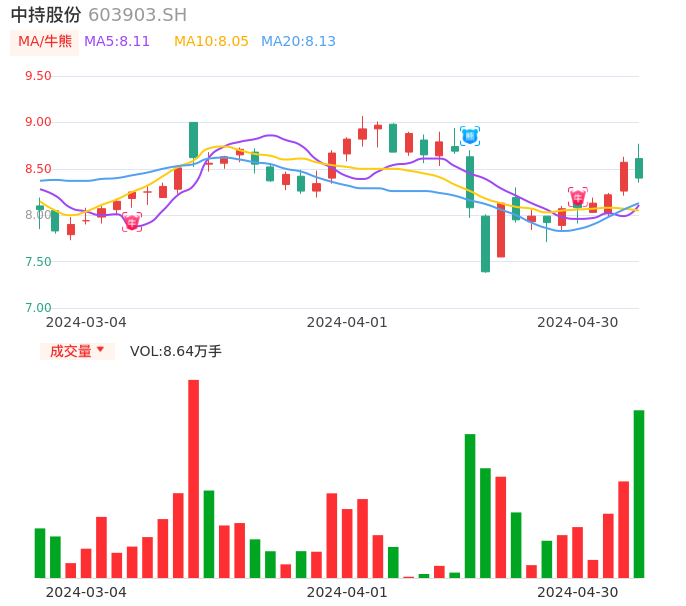Click the 2024-04-01 date under the volume chart
This screenshot has height=606, width=686.
coord(347,592)
